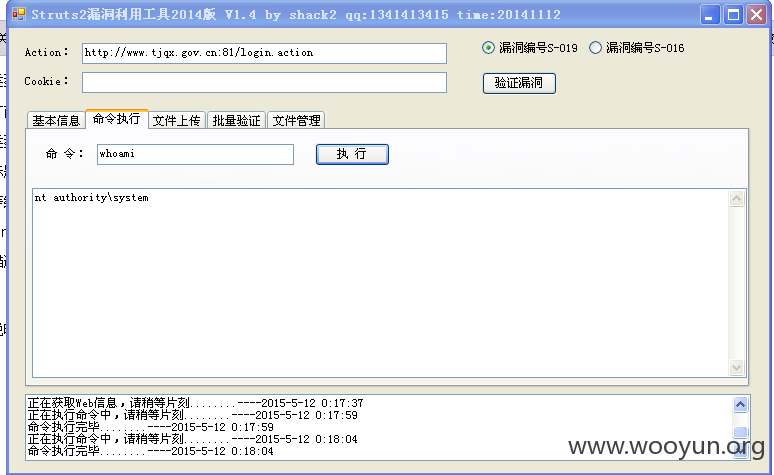Open the 批量验证 tab
The width and height of the screenshot is (774, 475).
click(x=236, y=120)
